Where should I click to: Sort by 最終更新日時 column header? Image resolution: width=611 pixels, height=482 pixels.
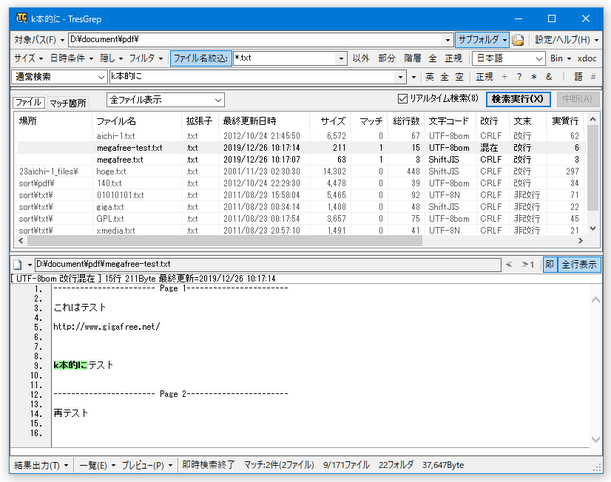click(264, 121)
